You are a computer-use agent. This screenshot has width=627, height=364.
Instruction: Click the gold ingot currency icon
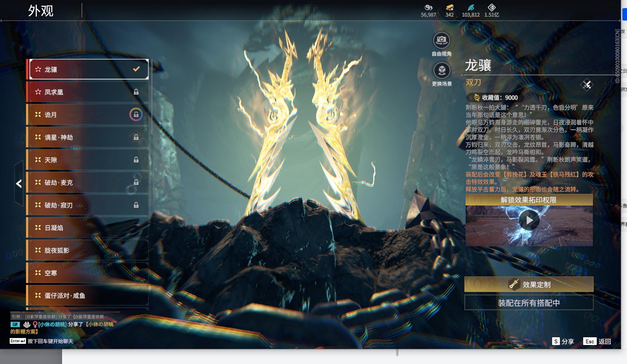(x=449, y=7)
